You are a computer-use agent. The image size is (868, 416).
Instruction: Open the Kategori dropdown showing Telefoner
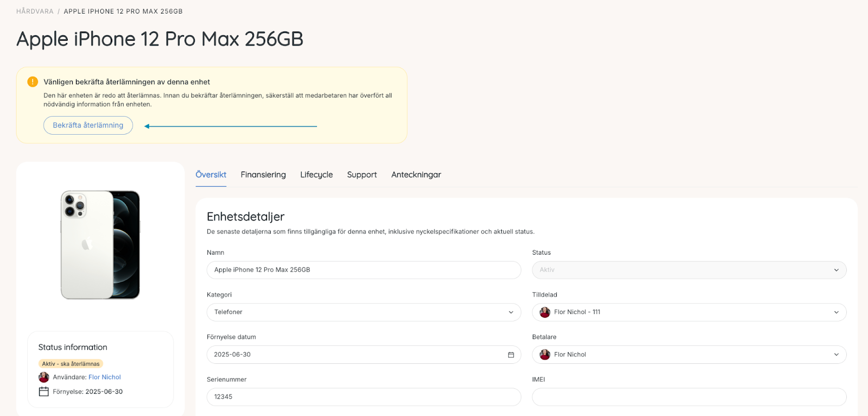click(x=363, y=312)
